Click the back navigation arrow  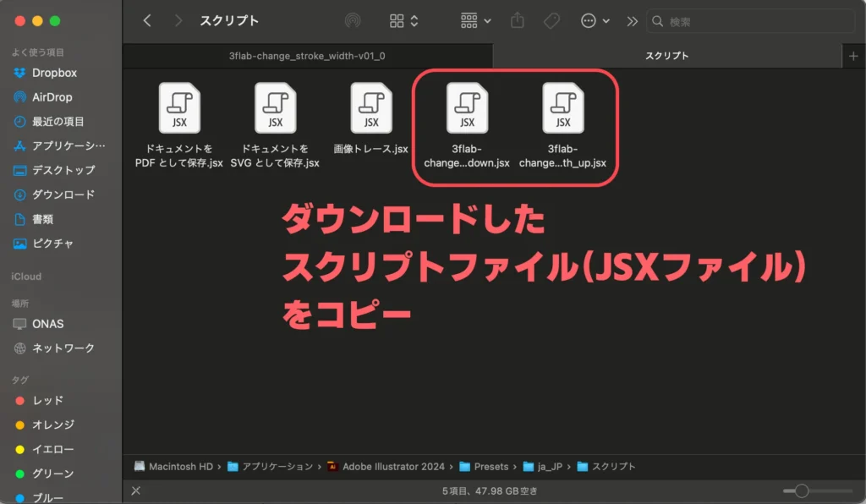click(x=147, y=20)
